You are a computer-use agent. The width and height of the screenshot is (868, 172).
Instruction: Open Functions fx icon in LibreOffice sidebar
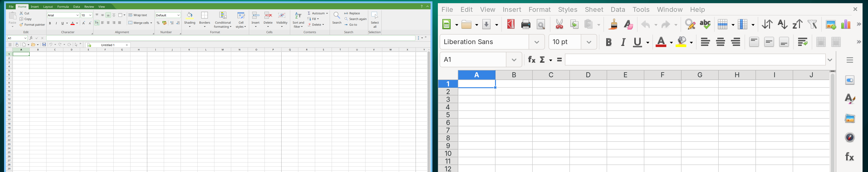point(850,157)
